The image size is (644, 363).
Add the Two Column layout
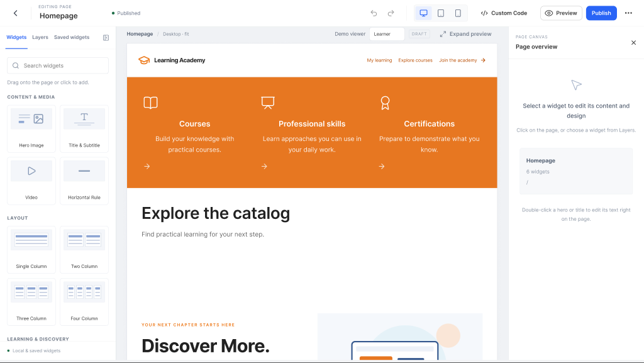84,250
